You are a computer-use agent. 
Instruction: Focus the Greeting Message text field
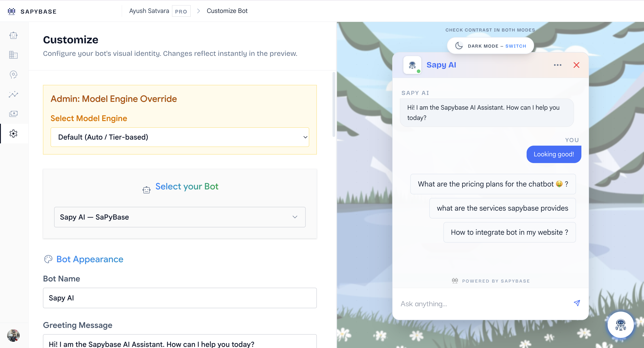(180, 341)
